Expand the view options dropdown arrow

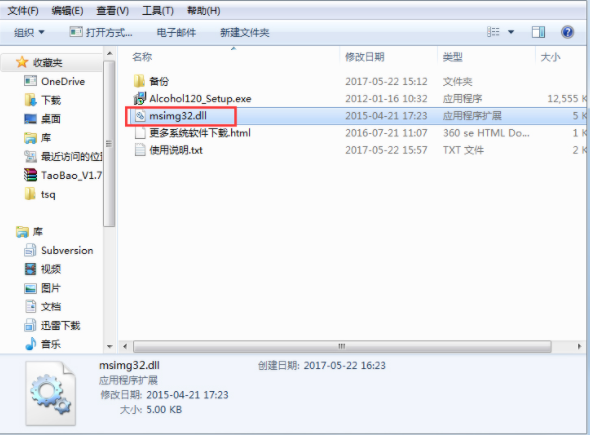coord(511,32)
